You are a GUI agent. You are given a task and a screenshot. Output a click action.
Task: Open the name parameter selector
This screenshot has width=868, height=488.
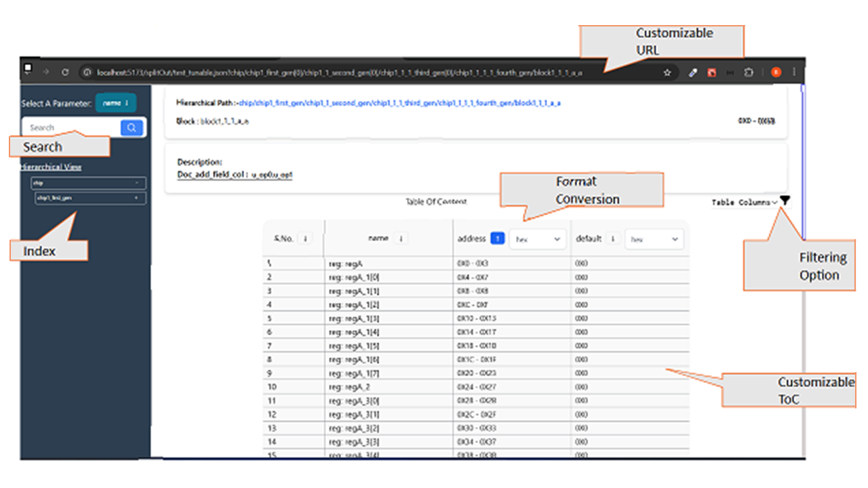click(116, 103)
